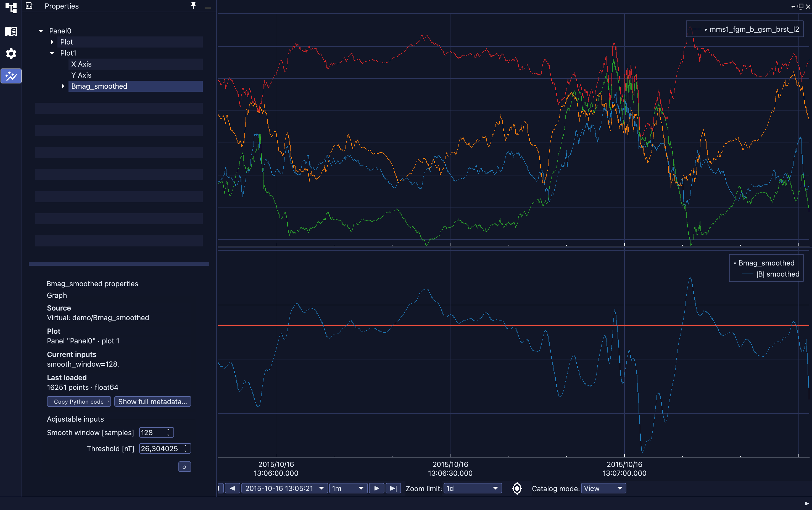Viewport: 812px width, 510px height.
Task: Step time range forward
Action: pyautogui.click(x=377, y=488)
